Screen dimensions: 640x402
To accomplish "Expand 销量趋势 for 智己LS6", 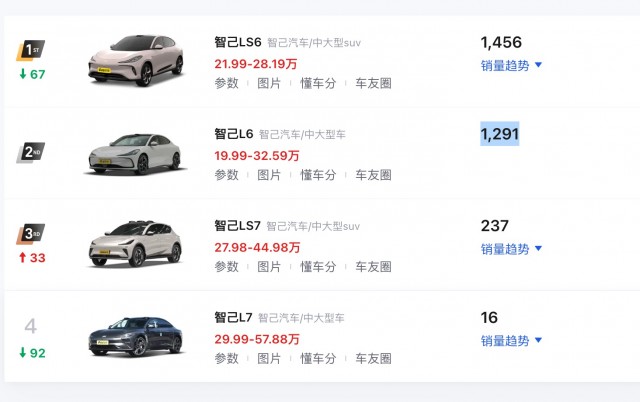I will [x=511, y=65].
